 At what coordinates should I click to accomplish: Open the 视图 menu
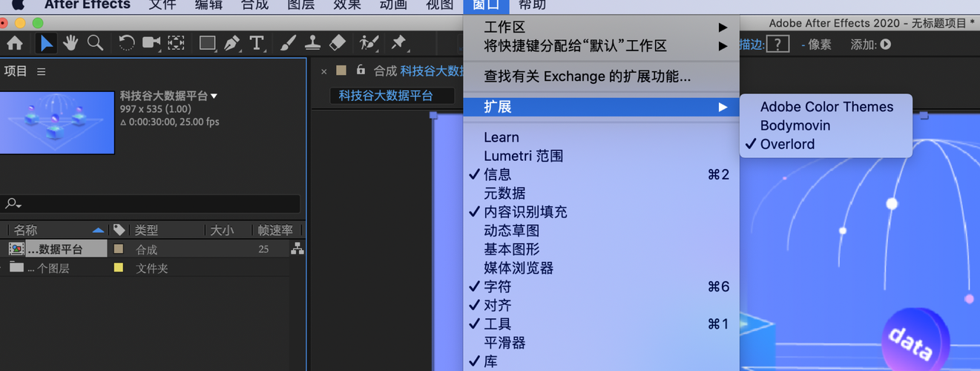click(x=439, y=4)
